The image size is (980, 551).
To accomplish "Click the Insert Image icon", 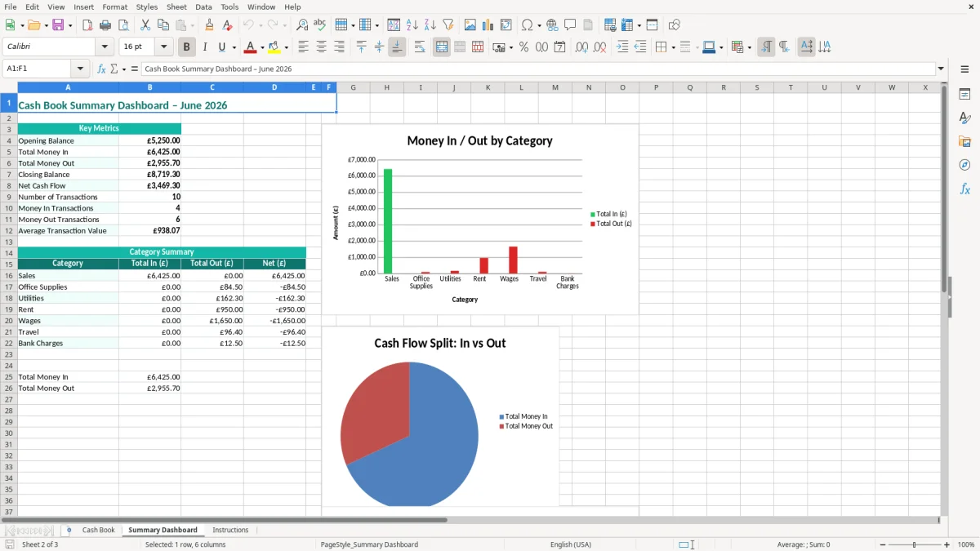I will pos(470,25).
